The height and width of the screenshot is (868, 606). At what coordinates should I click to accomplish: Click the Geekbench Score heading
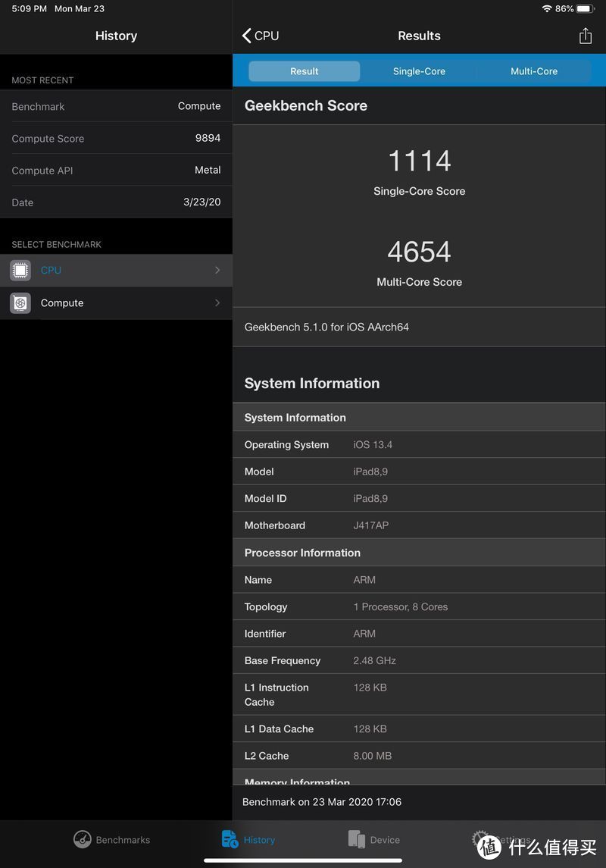(x=306, y=105)
